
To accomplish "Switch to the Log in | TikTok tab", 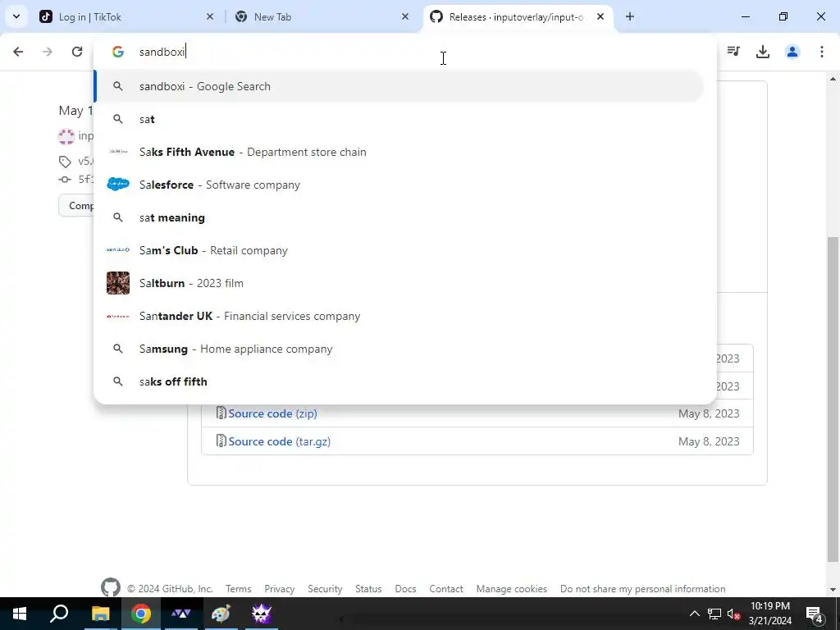I will click(127, 17).
